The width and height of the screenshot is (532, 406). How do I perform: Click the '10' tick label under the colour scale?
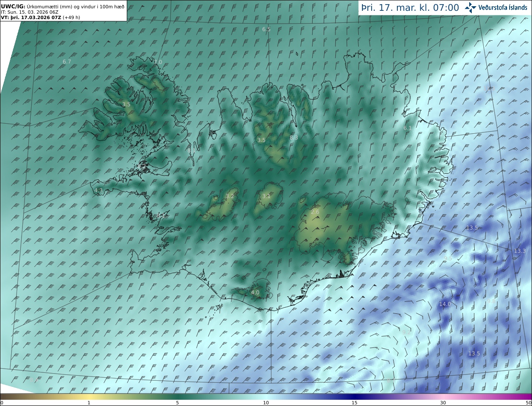[266, 403]
